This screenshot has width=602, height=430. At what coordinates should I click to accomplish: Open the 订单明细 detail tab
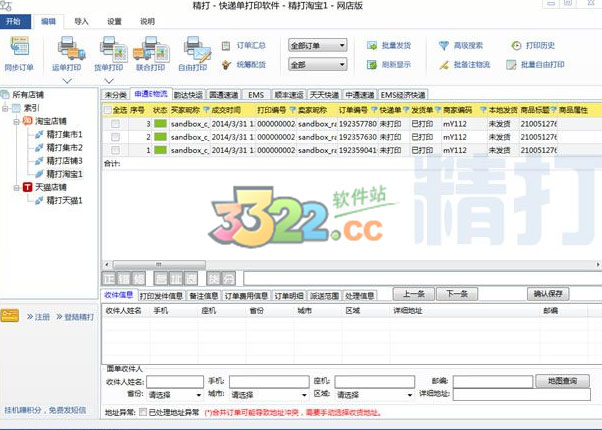coord(289,296)
